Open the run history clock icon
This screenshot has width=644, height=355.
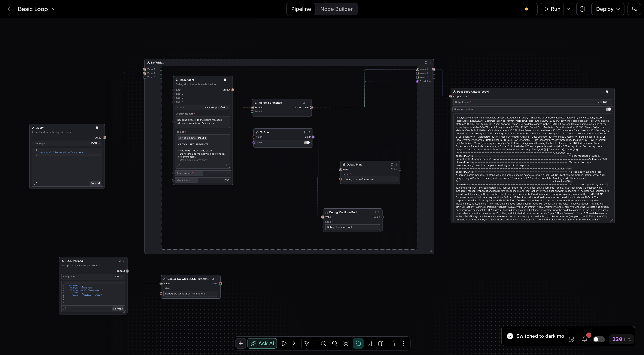[x=582, y=9]
